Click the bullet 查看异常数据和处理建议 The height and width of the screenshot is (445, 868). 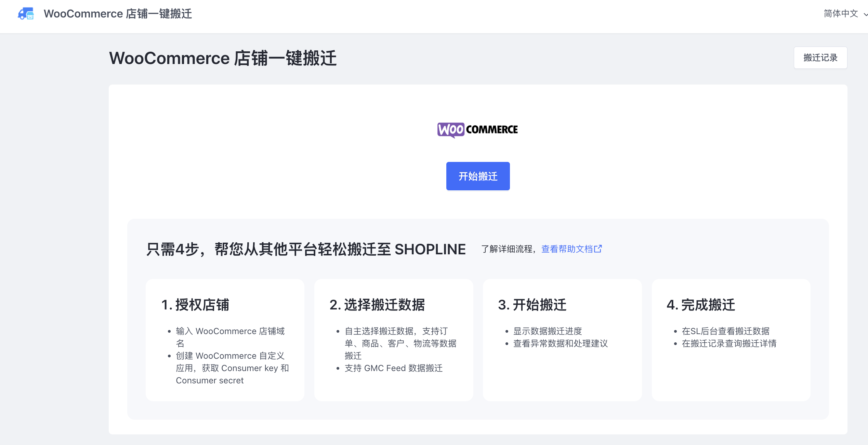561,343
